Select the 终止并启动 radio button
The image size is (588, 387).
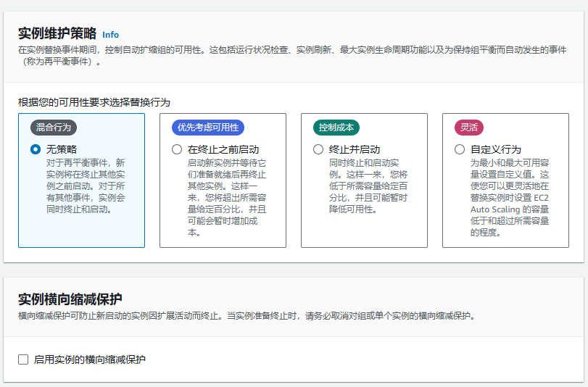(318, 149)
